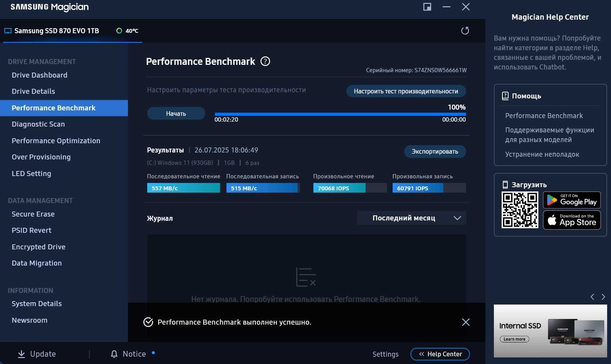The height and width of the screenshot is (364, 611).
Task: Click the success checkmark icon in notification
Action: point(148,322)
